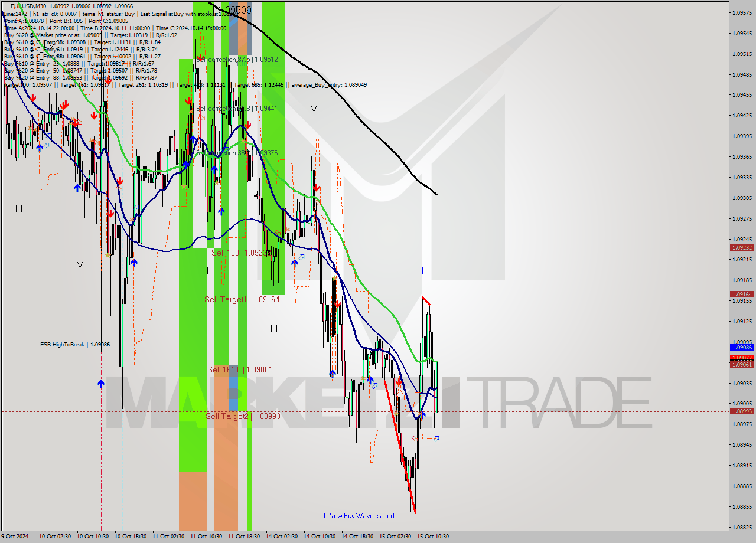The width and height of the screenshot is (756, 543).
Task: Click the '14 Oct 18:30' time label
Action: [358, 537]
